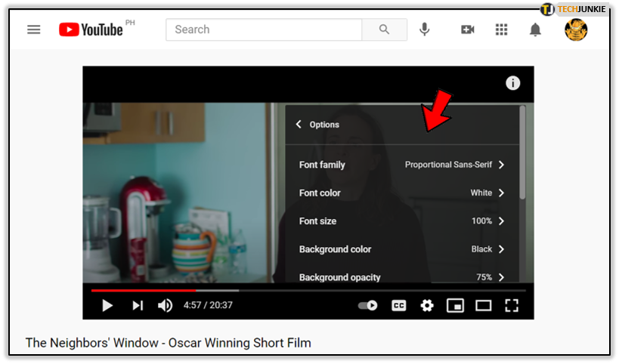This screenshot has height=364, width=619.
Task: Seek on the video progress bar
Action: 308,291
